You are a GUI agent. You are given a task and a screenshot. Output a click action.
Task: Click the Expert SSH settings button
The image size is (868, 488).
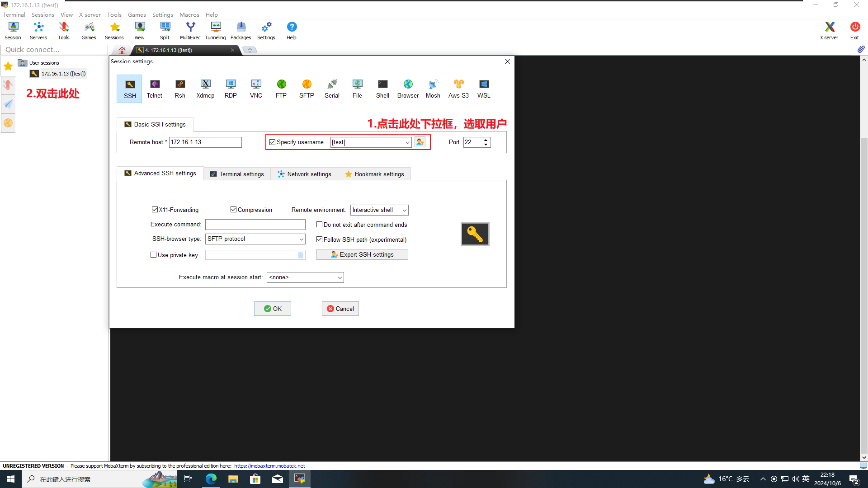click(362, 254)
